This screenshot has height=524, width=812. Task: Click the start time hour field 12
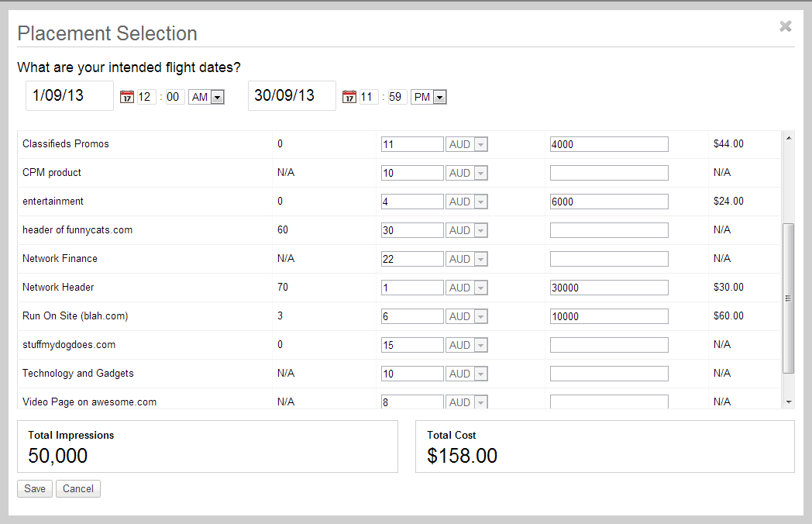point(146,97)
